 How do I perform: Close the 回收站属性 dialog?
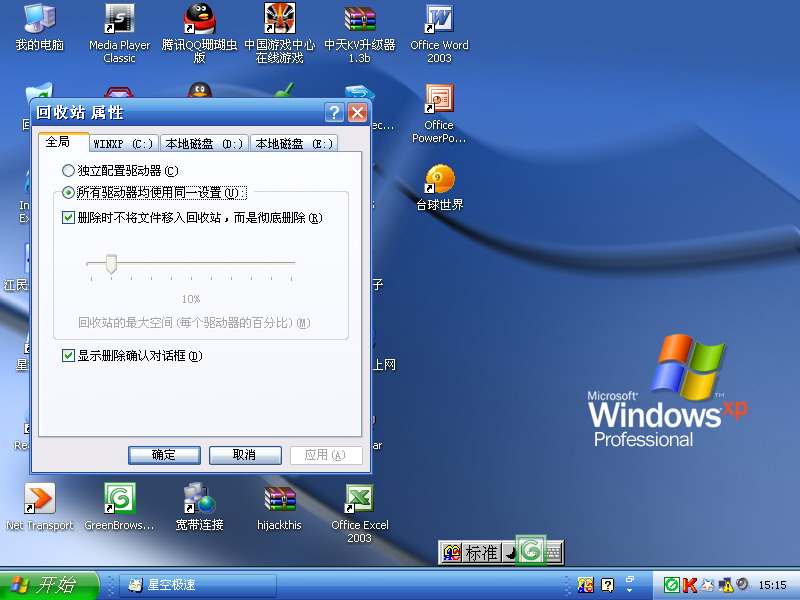click(x=357, y=112)
